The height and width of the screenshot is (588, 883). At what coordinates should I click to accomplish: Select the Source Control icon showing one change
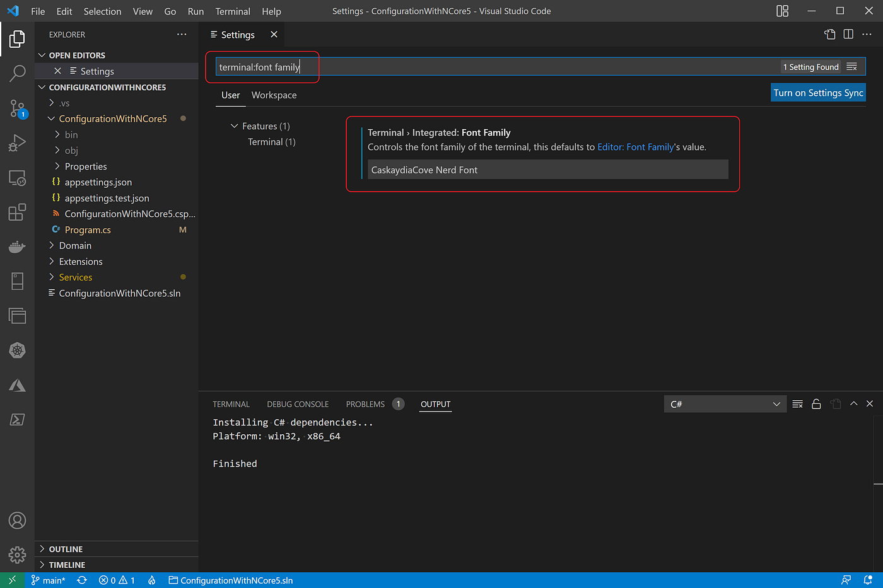[x=17, y=108]
